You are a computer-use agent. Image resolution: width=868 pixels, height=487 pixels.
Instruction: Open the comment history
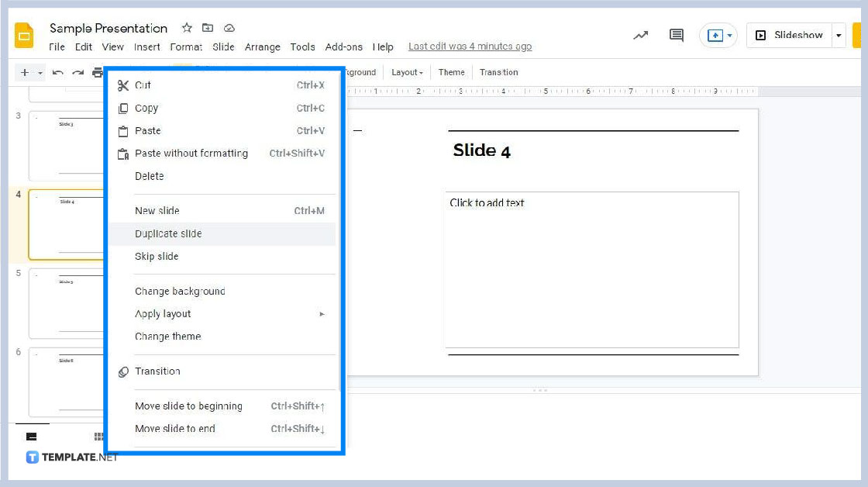point(675,35)
